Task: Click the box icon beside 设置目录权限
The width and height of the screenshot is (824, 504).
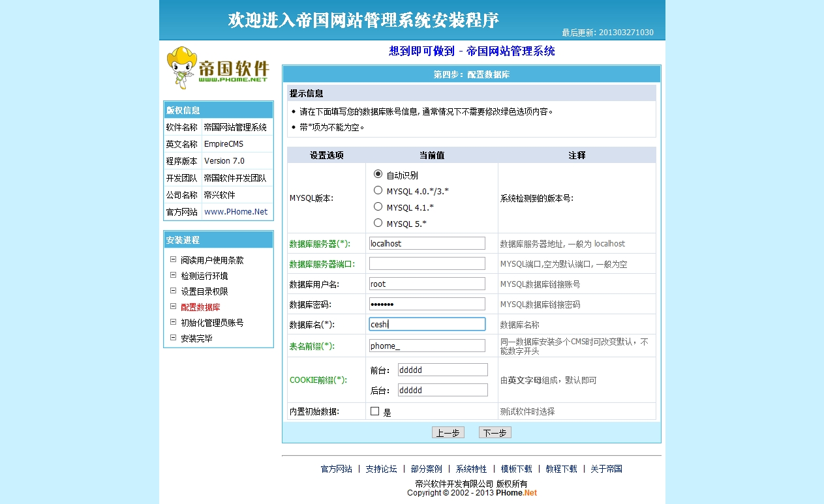Action: [174, 291]
